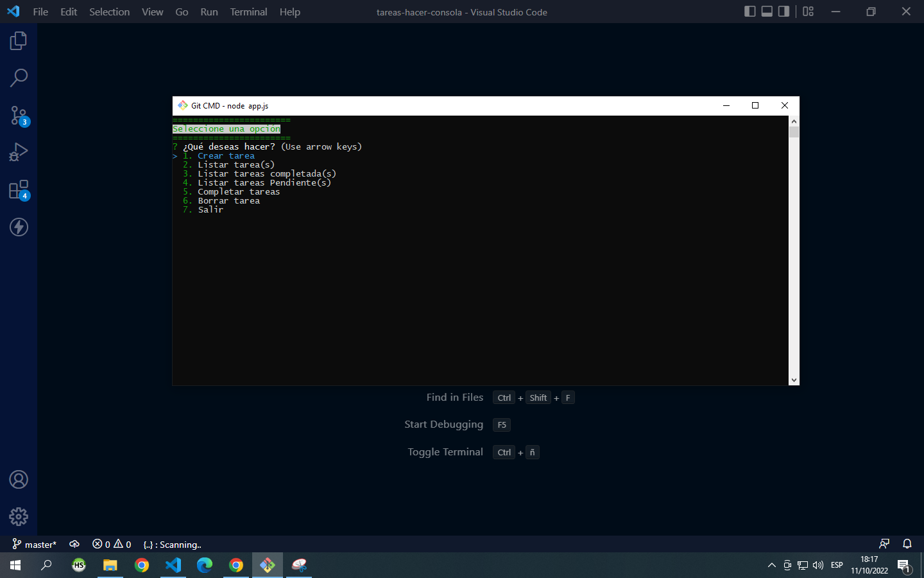Select '1. Crear tarea' option in Git CMD

(x=218, y=156)
